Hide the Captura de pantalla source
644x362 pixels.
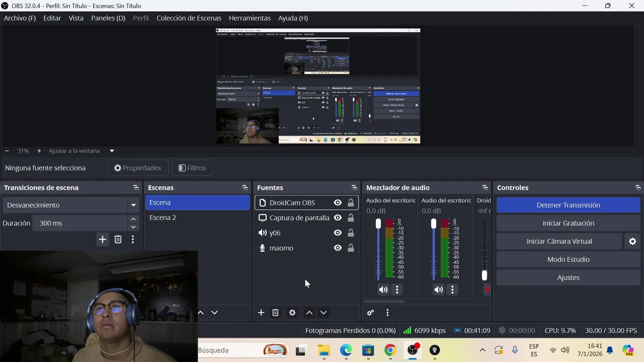(338, 218)
